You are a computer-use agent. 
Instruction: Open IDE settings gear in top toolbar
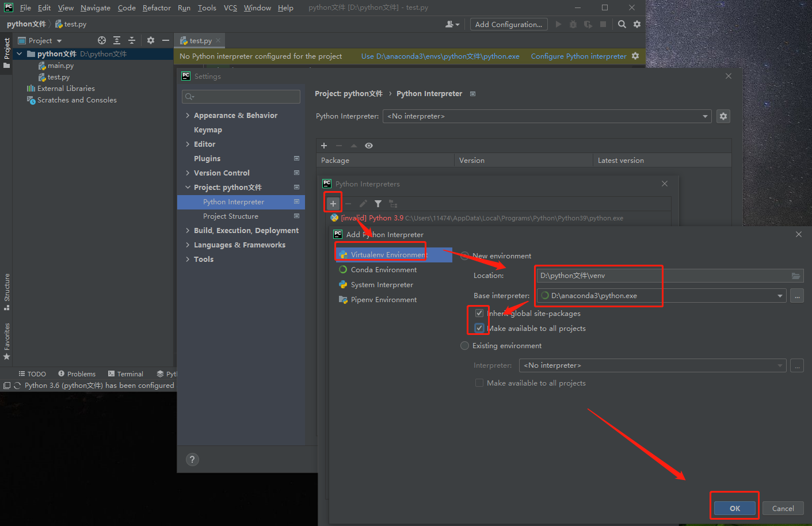(x=637, y=24)
